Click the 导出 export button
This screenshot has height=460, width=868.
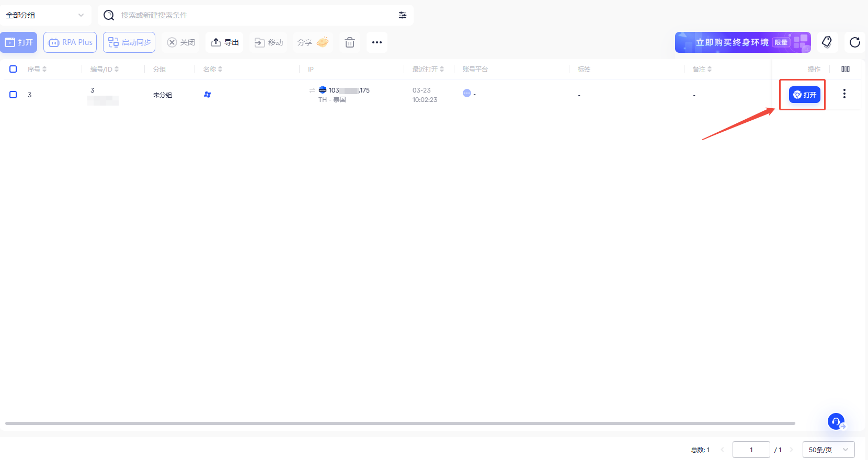(x=225, y=42)
